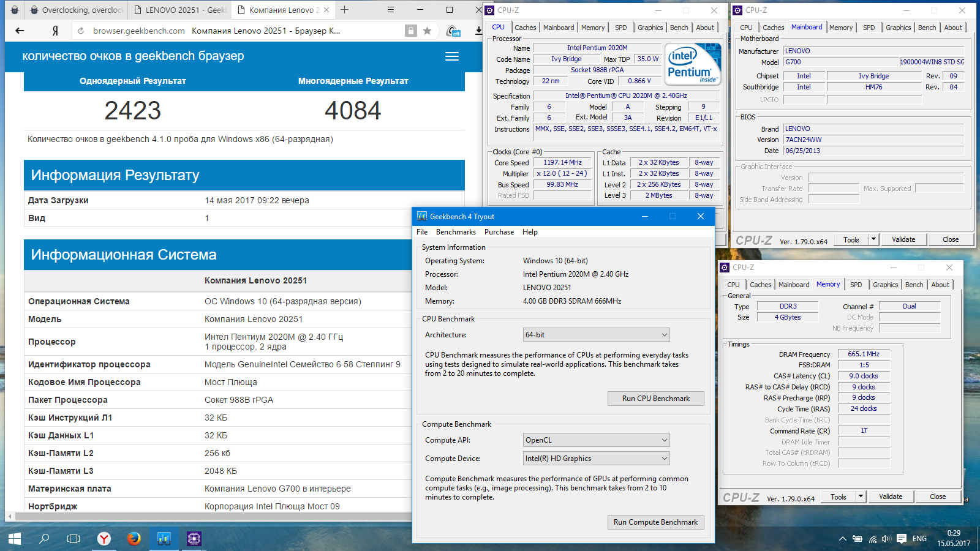
Task: Click Validate in the Memory CPU-Z window
Action: (891, 497)
